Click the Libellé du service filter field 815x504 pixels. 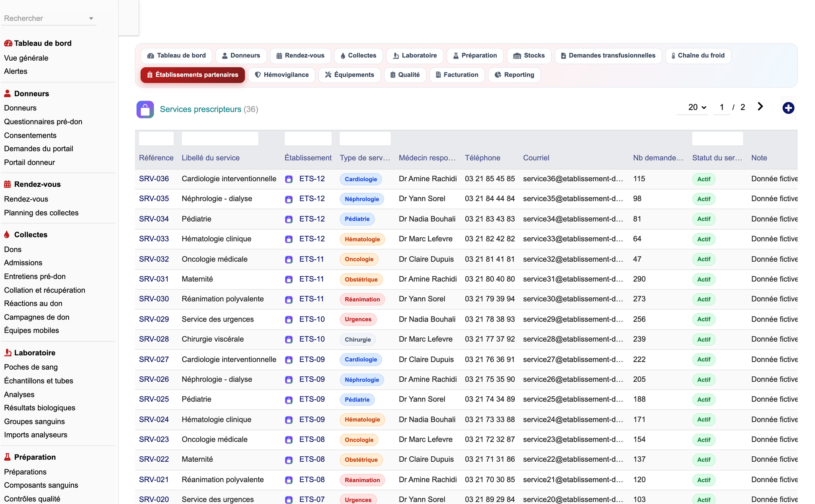pos(220,139)
